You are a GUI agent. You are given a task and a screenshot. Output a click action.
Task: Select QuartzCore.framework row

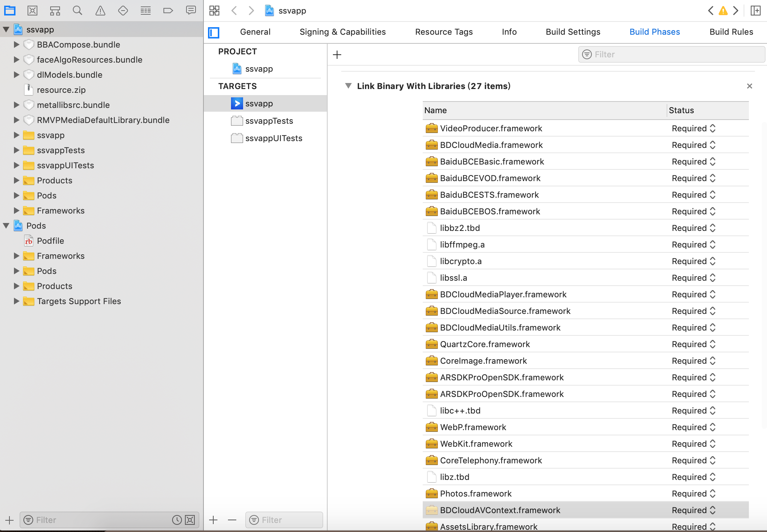point(586,344)
